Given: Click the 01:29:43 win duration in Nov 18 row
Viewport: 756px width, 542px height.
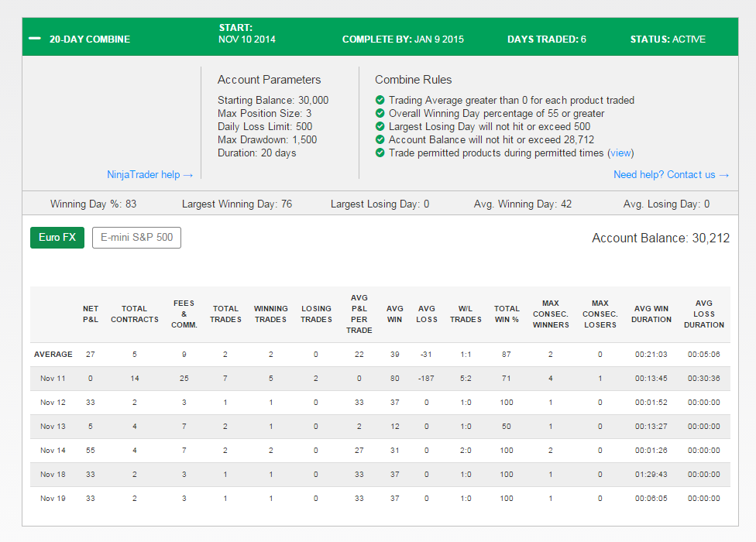Looking at the screenshot, I should tap(651, 475).
